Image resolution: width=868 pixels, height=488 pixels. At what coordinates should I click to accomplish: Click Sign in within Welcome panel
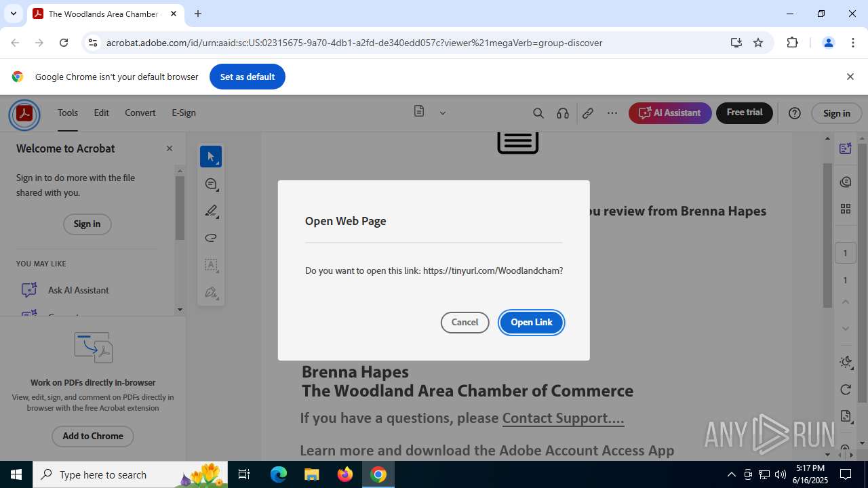[x=87, y=224]
